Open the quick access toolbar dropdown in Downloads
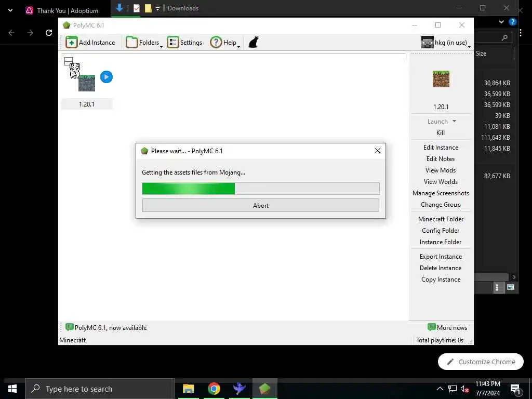The image size is (532, 399). pyautogui.click(x=157, y=8)
